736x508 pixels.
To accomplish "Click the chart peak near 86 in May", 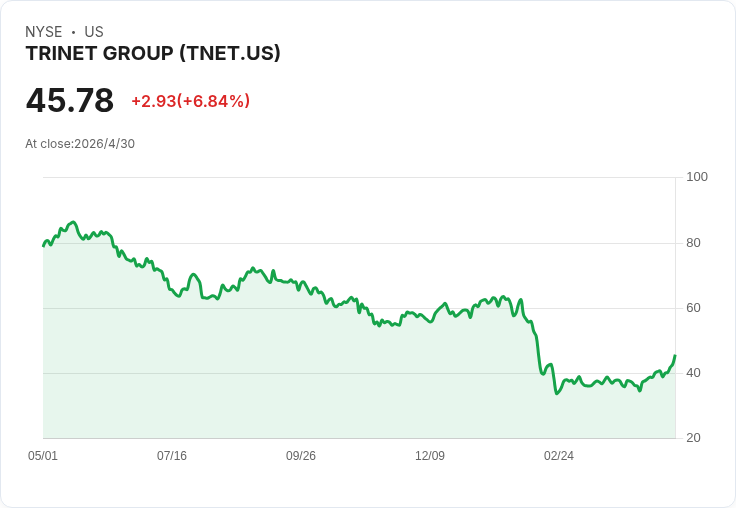I will (73, 222).
